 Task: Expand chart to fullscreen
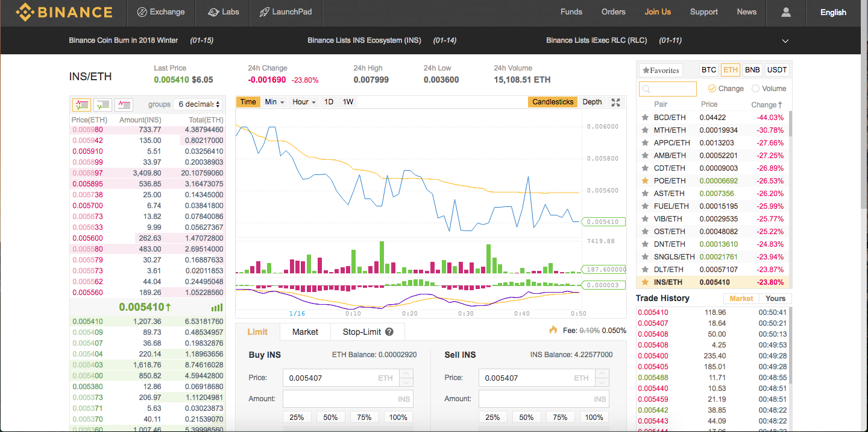(x=615, y=102)
